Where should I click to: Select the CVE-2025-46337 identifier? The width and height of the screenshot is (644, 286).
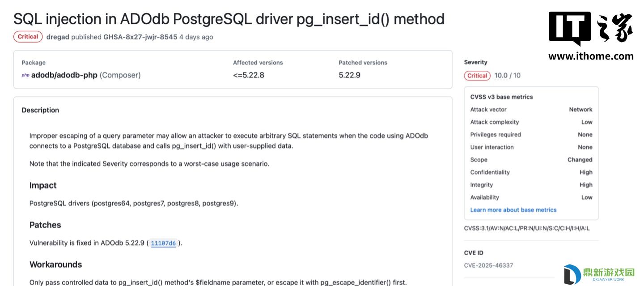[x=489, y=265]
